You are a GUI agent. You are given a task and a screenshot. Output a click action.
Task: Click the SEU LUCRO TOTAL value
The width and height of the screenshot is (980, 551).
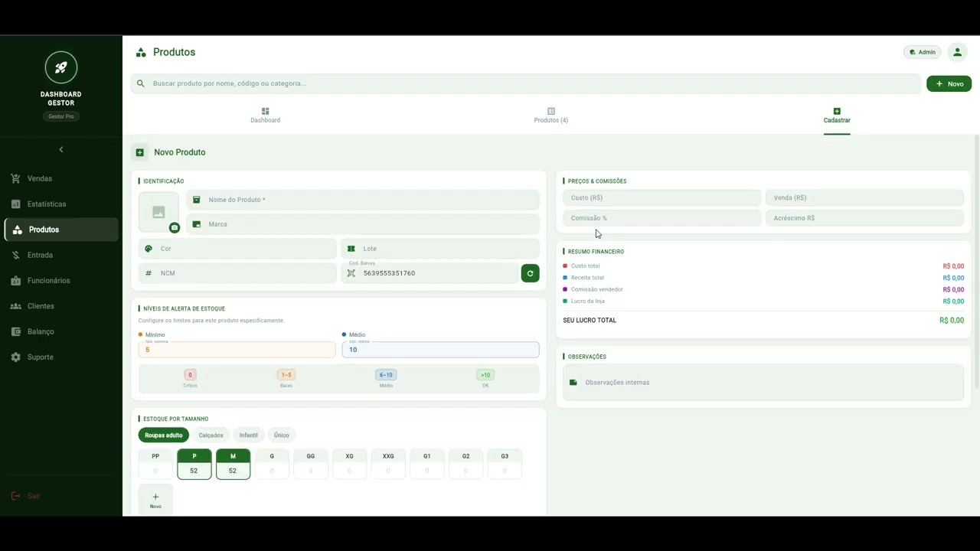pos(952,321)
